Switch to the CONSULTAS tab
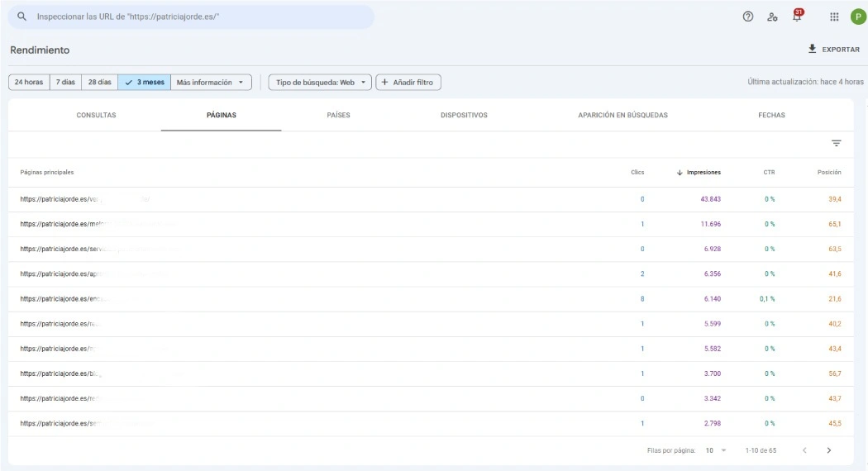This screenshot has width=868, height=471. pyautogui.click(x=97, y=115)
